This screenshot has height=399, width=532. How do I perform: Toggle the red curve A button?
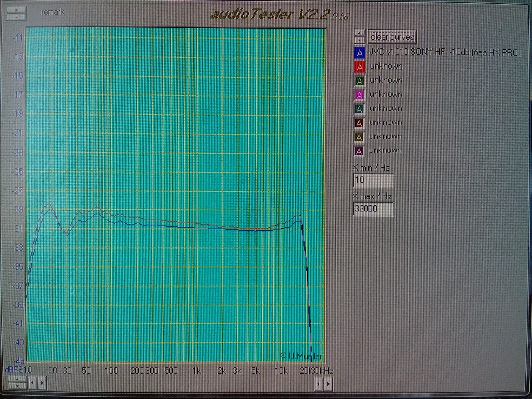point(360,67)
